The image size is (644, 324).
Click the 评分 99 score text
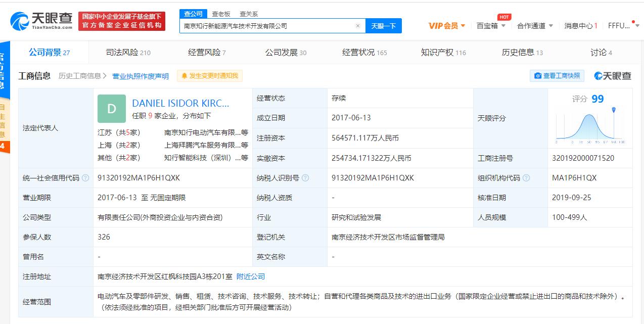pos(588,99)
